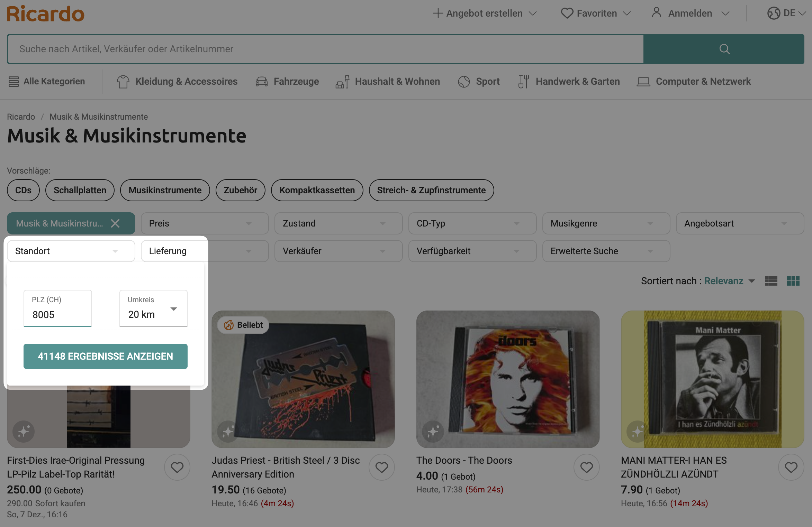Switch to grid view layout icon

point(793,281)
